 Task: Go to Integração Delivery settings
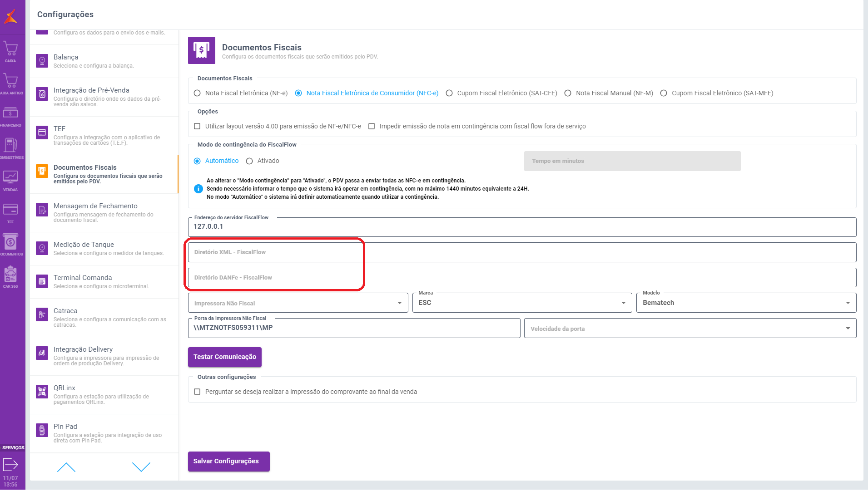(104, 356)
